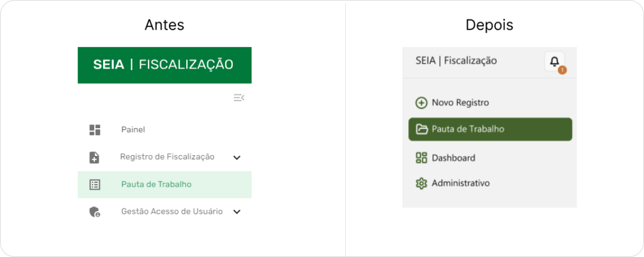Collapse the sidebar menu toggle
This screenshot has width=644, height=257.
238,97
